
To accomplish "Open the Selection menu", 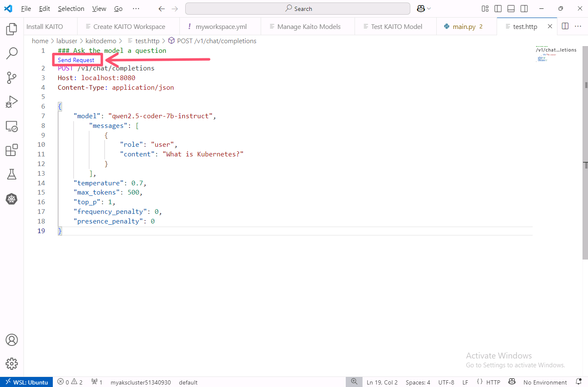I will point(71,8).
